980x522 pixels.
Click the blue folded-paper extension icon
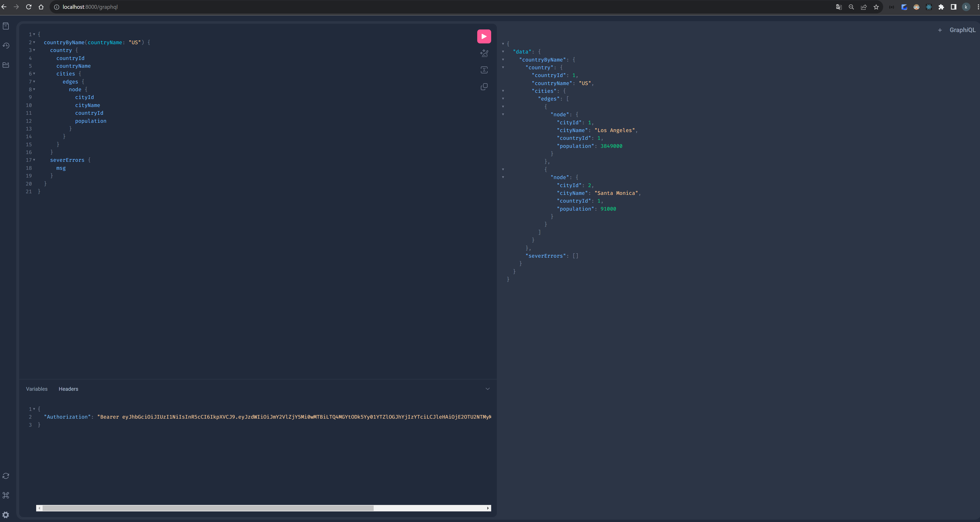904,7
